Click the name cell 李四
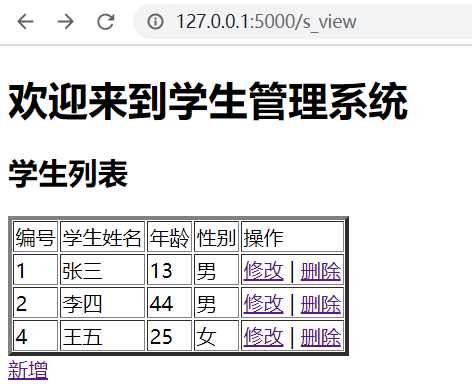 click(102, 303)
